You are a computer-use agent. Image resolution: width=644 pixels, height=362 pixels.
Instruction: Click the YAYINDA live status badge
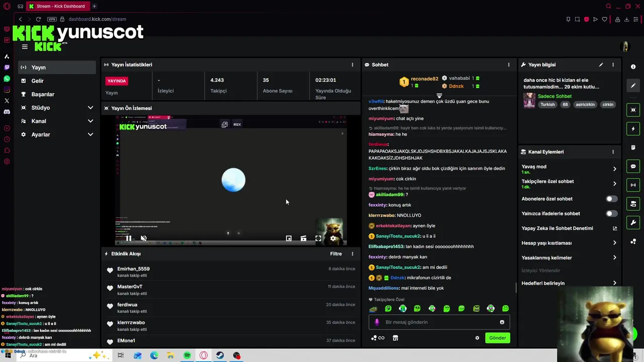(x=117, y=81)
